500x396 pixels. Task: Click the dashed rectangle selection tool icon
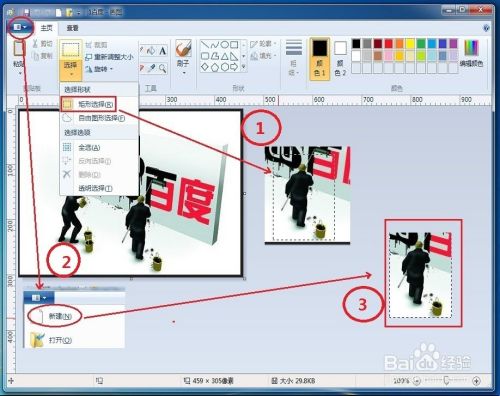tap(71, 50)
